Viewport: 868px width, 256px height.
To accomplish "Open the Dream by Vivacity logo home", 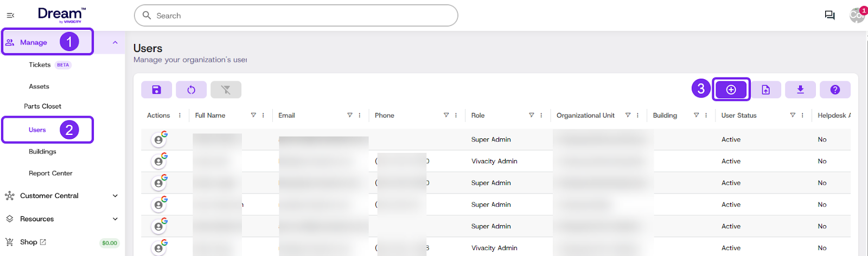I will [x=62, y=15].
